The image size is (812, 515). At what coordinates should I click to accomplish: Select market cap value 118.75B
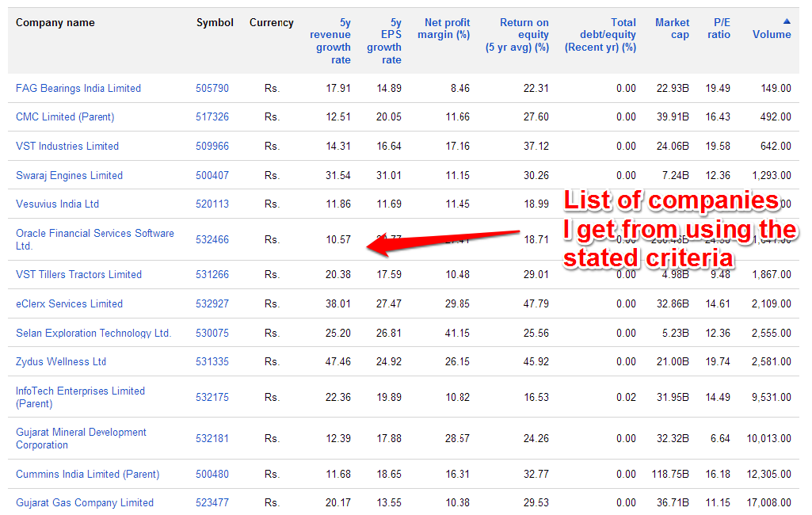click(x=670, y=474)
